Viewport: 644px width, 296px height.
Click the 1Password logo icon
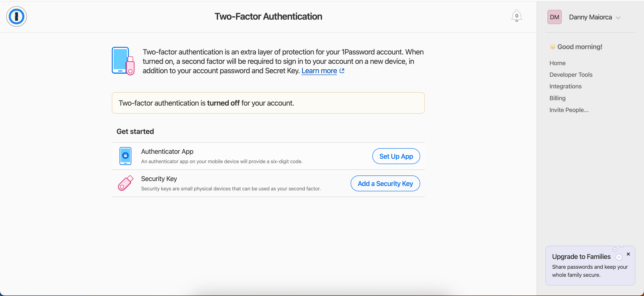point(17,17)
